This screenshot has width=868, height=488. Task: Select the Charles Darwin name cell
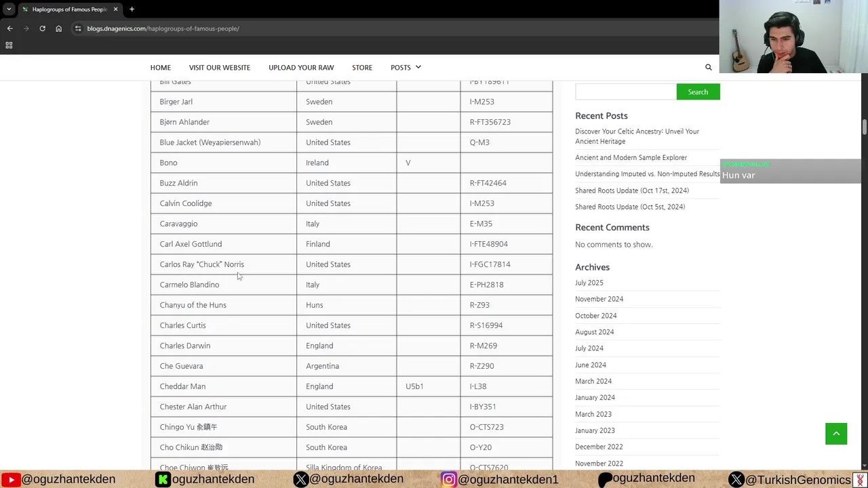coord(224,346)
